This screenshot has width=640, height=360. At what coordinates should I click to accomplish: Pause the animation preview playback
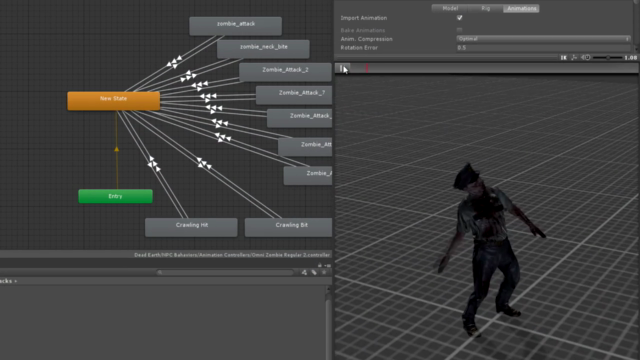coord(342,69)
